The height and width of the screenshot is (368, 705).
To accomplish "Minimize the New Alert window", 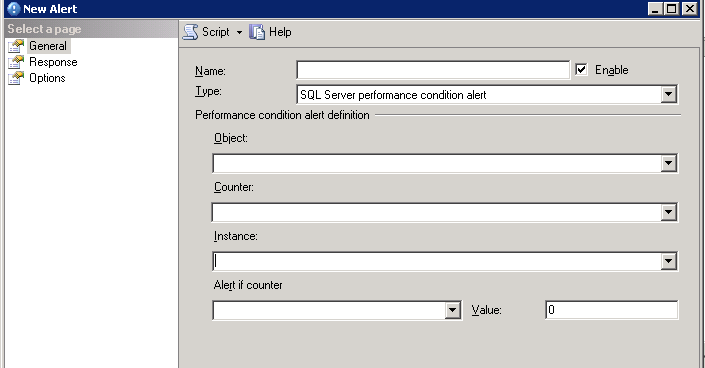I will (x=655, y=9).
